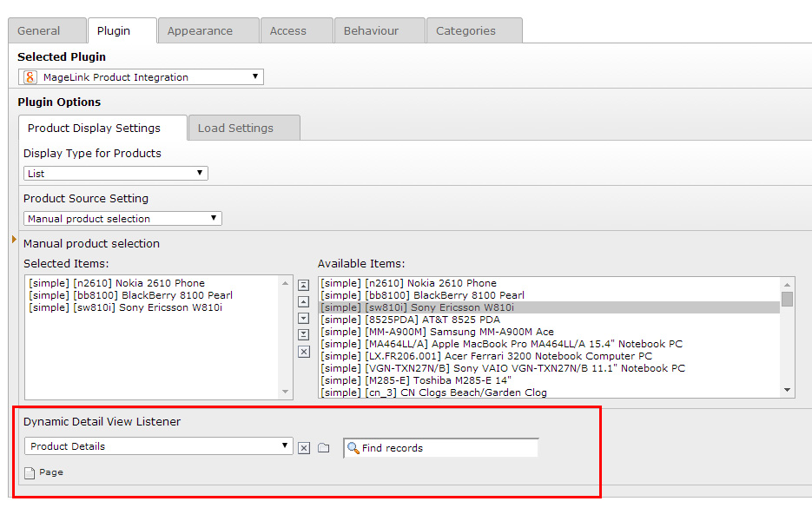Open the Product Source Setting dropdown

pyautogui.click(x=122, y=219)
